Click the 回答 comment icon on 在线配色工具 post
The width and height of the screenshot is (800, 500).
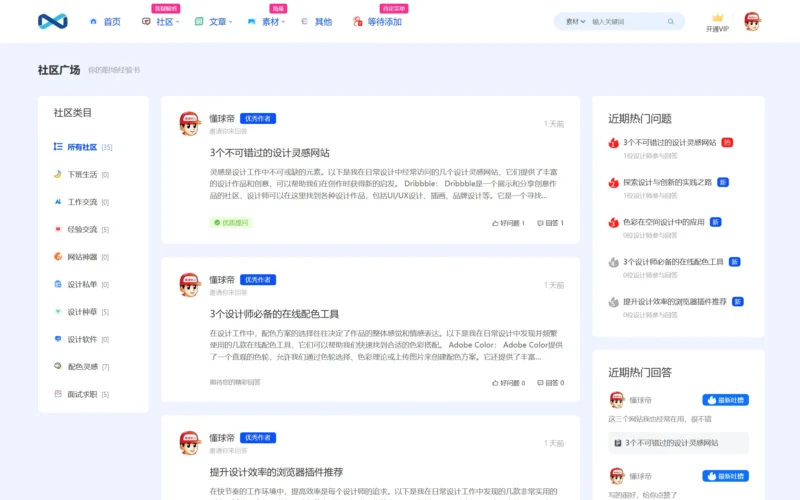coord(541,382)
